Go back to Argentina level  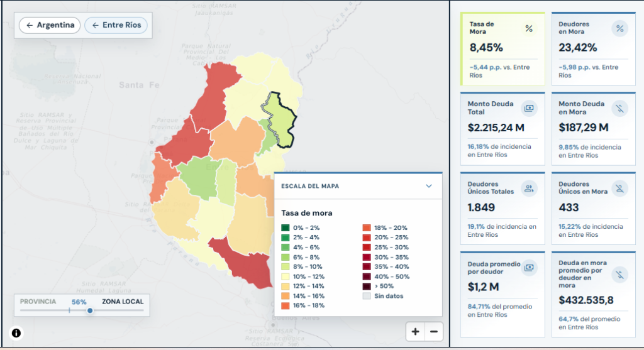pos(50,25)
